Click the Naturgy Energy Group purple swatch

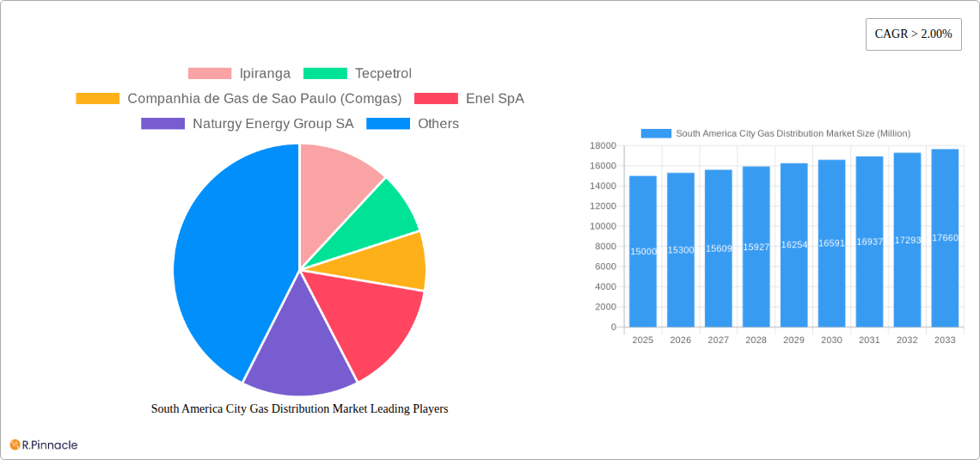point(163,124)
